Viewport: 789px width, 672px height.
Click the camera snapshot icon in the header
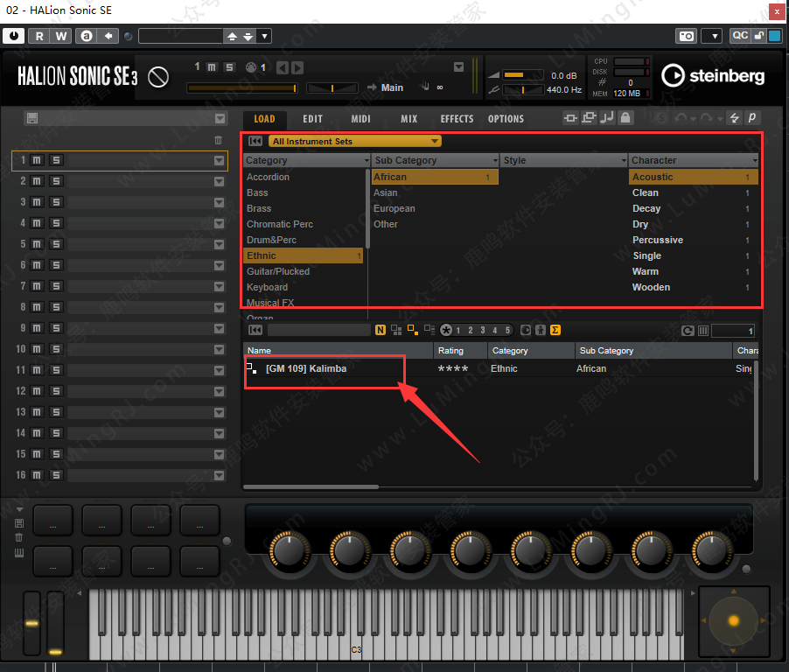click(687, 36)
